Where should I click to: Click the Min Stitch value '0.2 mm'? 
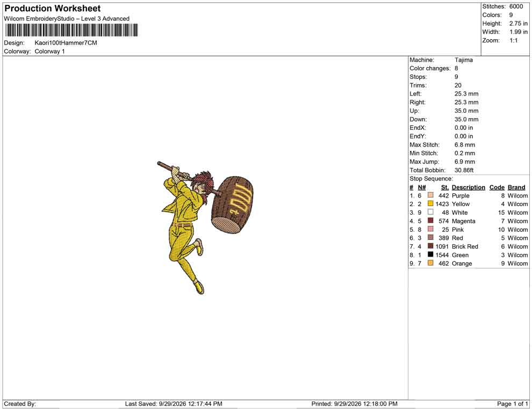coord(465,153)
